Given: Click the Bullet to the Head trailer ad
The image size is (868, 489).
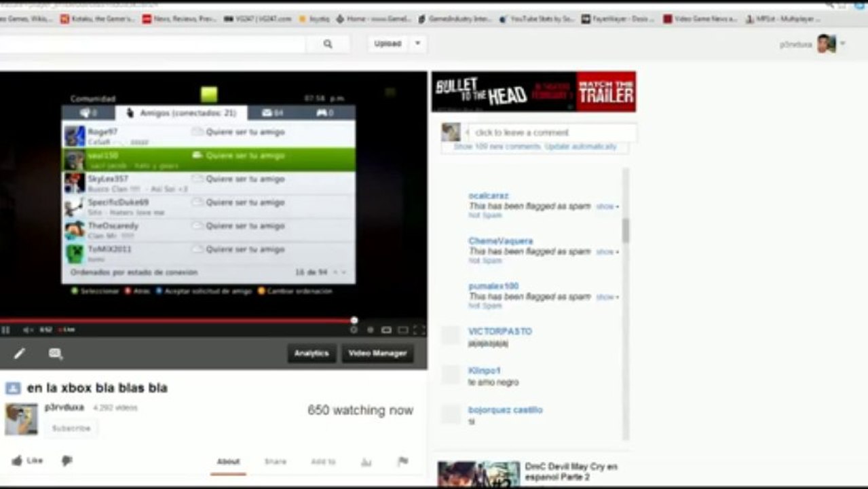Looking at the screenshot, I should click(x=533, y=91).
